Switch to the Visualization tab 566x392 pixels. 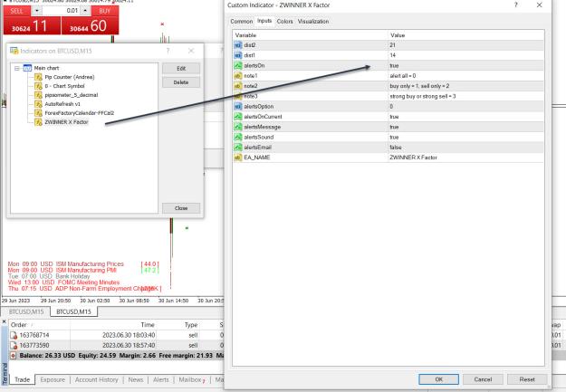tap(313, 22)
